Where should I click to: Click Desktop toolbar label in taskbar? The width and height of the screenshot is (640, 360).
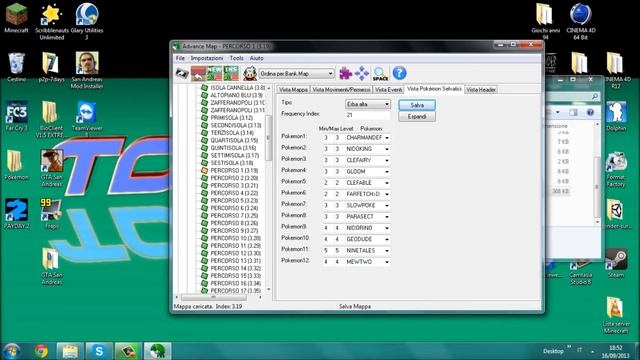pyautogui.click(x=553, y=351)
